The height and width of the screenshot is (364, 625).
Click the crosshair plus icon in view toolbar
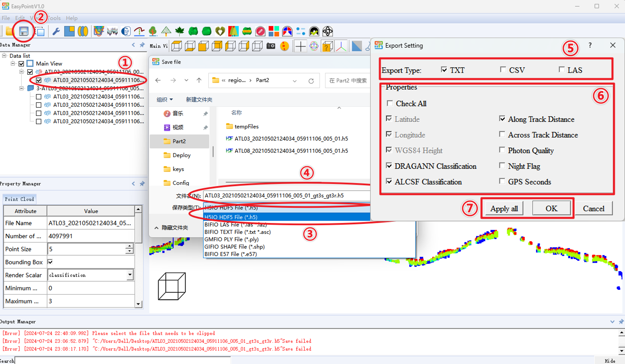300,46
